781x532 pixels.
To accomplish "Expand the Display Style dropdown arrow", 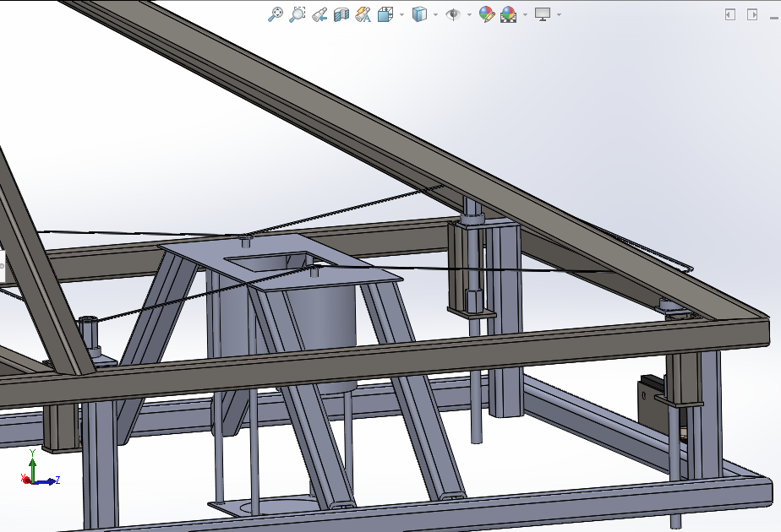I will pyautogui.click(x=435, y=15).
